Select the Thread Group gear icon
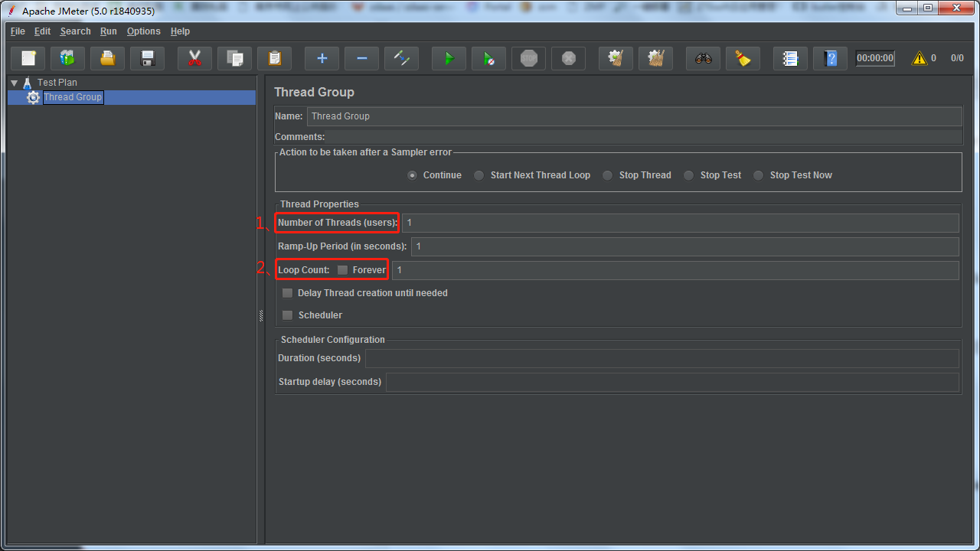Image resolution: width=980 pixels, height=551 pixels. [33, 97]
